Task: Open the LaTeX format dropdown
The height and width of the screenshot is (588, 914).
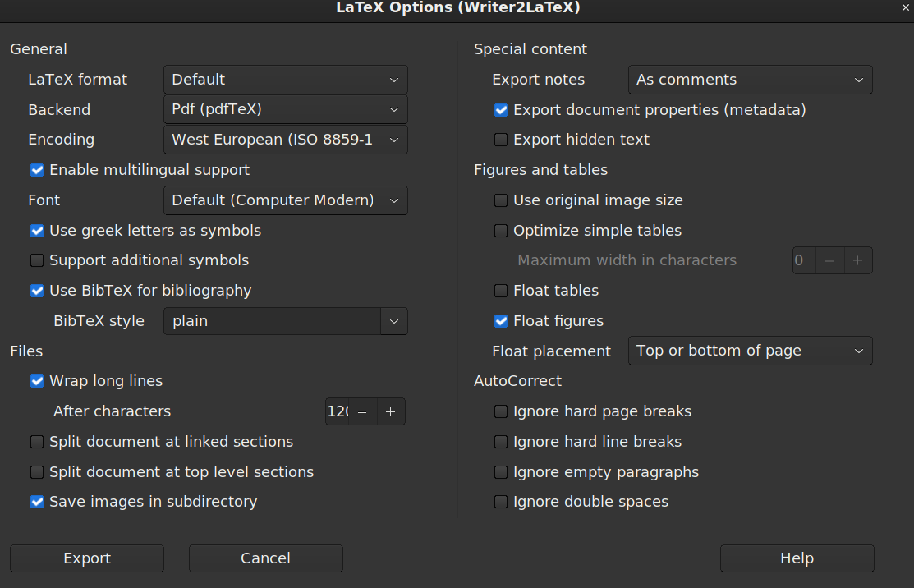Action: coord(285,80)
